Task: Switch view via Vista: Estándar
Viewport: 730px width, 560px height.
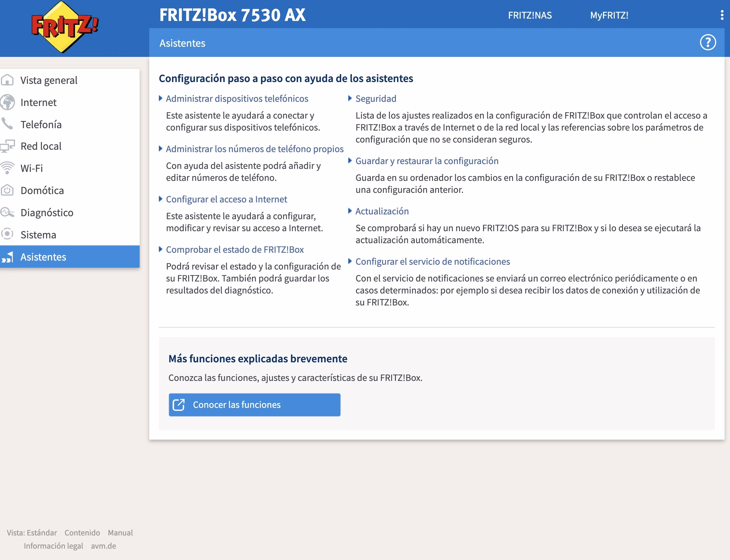Action: point(32,533)
